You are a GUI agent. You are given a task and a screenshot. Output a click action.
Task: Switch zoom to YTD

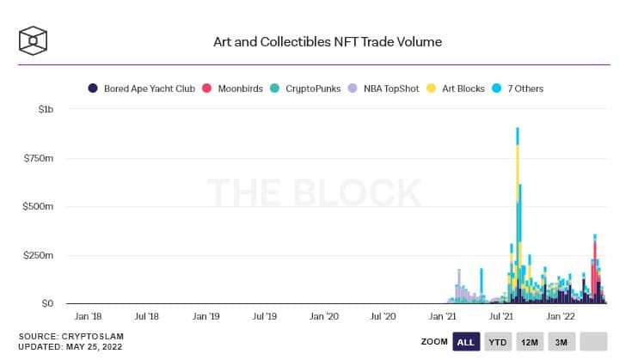(x=498, y=342)
